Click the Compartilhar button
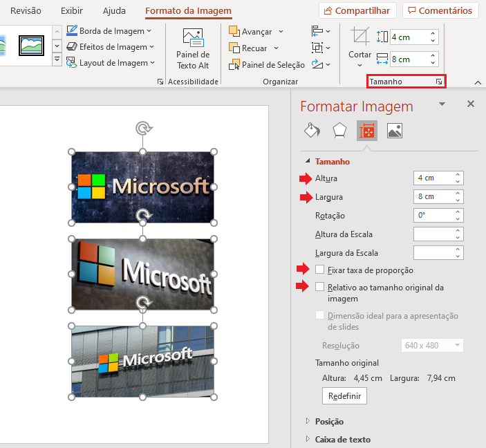The width and height of the screenshot is (486, 448). point(357,11)
